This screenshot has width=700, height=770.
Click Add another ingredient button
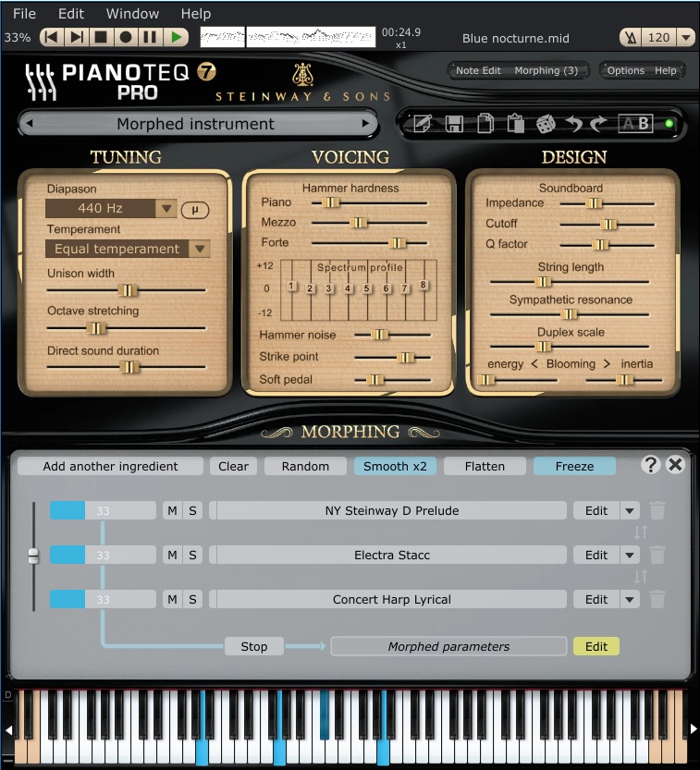coord(110,466)
